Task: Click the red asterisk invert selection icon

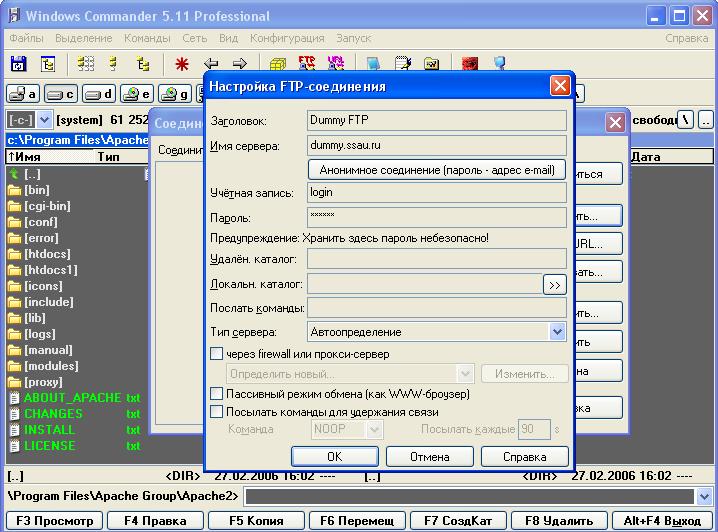Action: tap(182, 64)
